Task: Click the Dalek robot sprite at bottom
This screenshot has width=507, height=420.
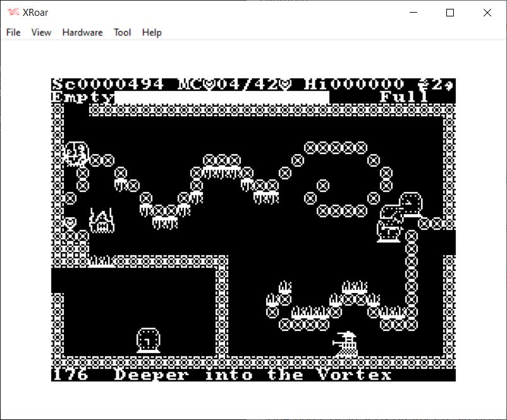Action: click(345, 344)
